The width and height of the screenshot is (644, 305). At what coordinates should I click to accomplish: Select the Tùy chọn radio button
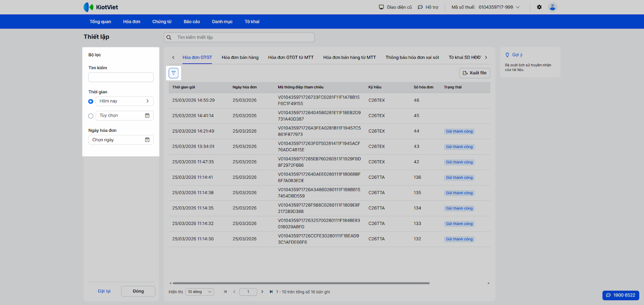(x=91, y=116)
